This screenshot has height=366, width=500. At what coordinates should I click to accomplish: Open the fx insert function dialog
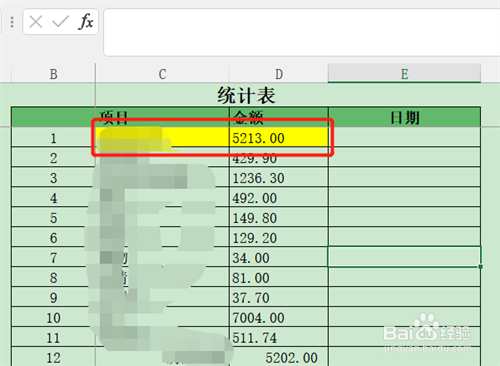click(86, 22)
